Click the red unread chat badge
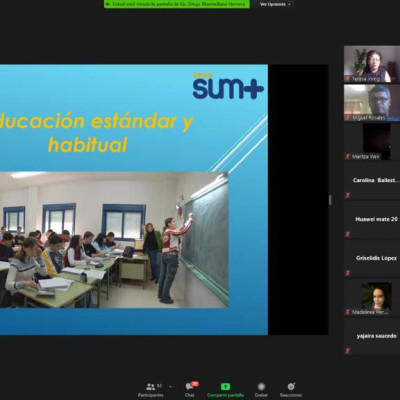Screen dimensions: 400x400 pos(195,384)
